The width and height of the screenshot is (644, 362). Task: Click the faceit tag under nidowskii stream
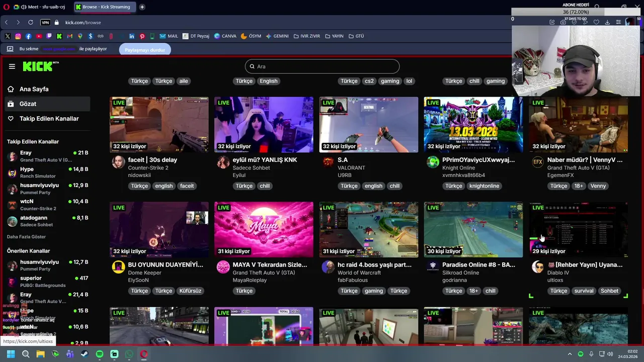[x=187, y=186]
